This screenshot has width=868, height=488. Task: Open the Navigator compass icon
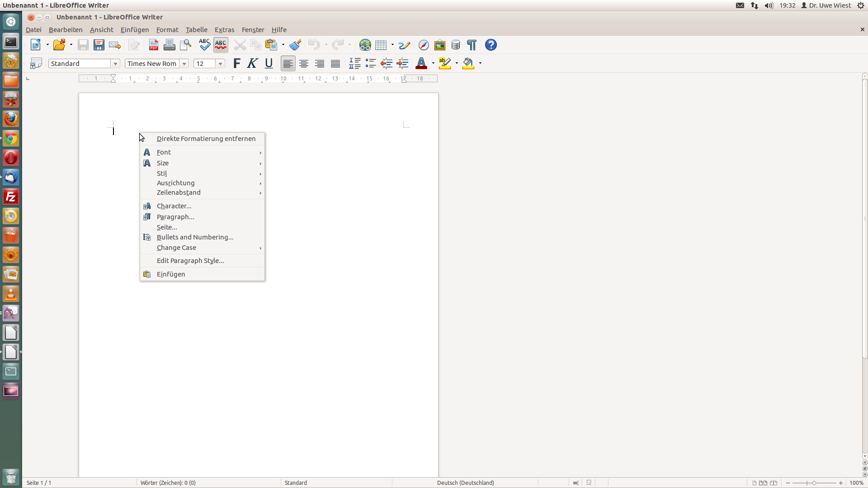point(424,45)
